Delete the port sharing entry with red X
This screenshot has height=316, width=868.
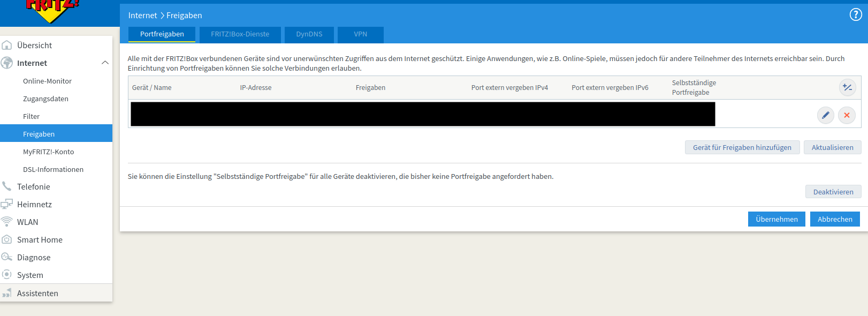click(847, 115)
